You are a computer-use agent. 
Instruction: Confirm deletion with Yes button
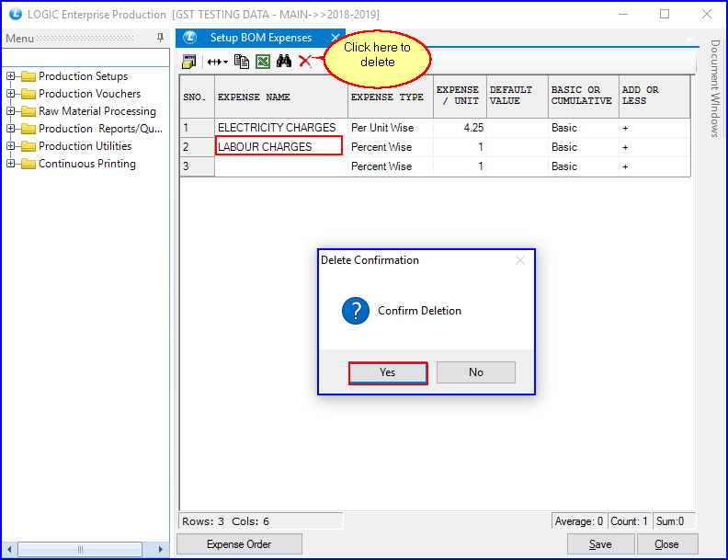point(388,372)
